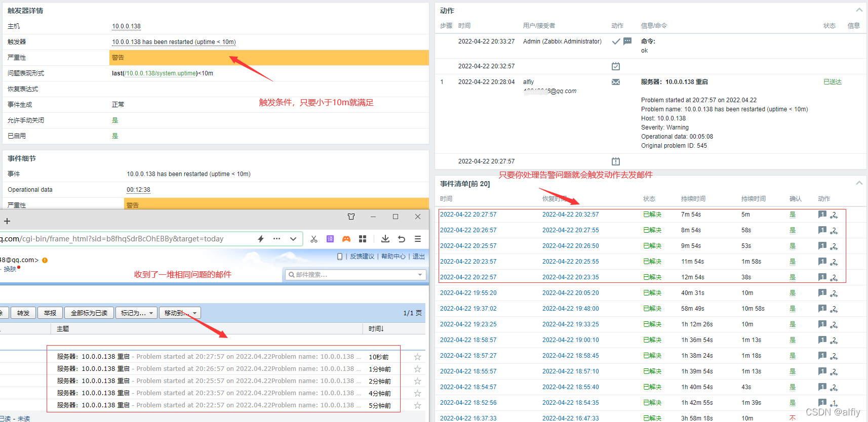Viewport: 868px width, 422px height.
Task: Click the message icon in the 19:23:25 event row
Action: tap(822, 324)
